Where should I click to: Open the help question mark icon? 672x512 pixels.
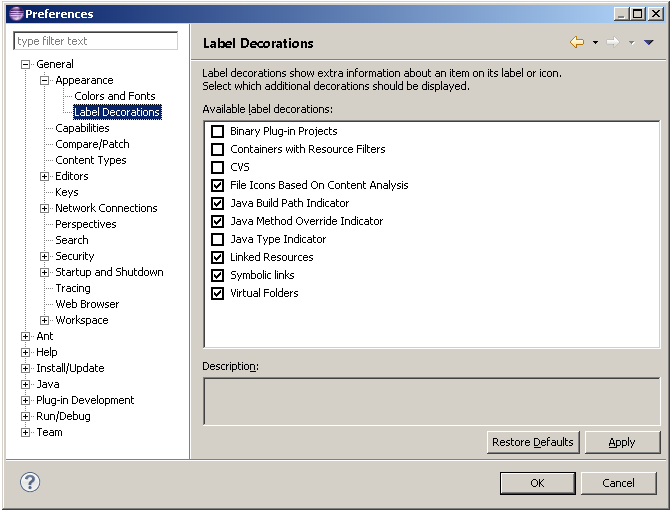(30, 482)
